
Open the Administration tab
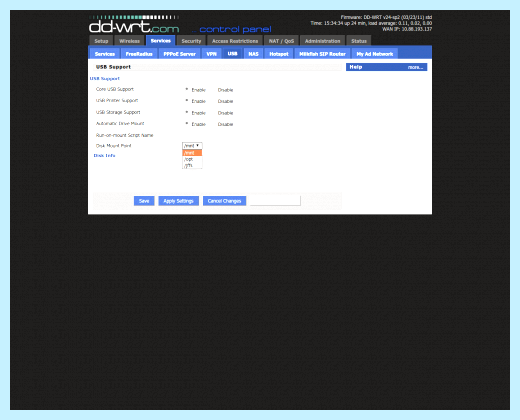click(322, 41)
